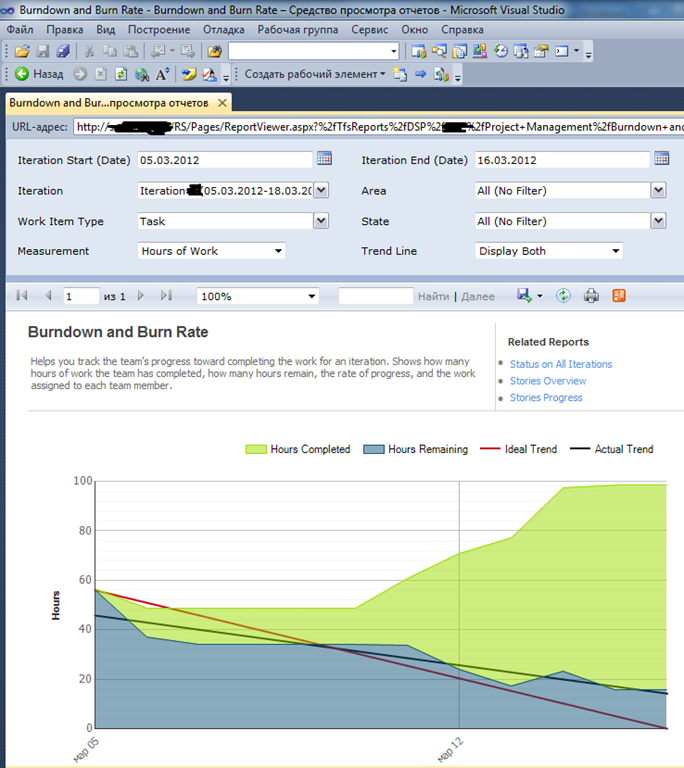Click the grey Forward arrow icon
Viewport: 684px width, 768px height.
coord(80,74)
